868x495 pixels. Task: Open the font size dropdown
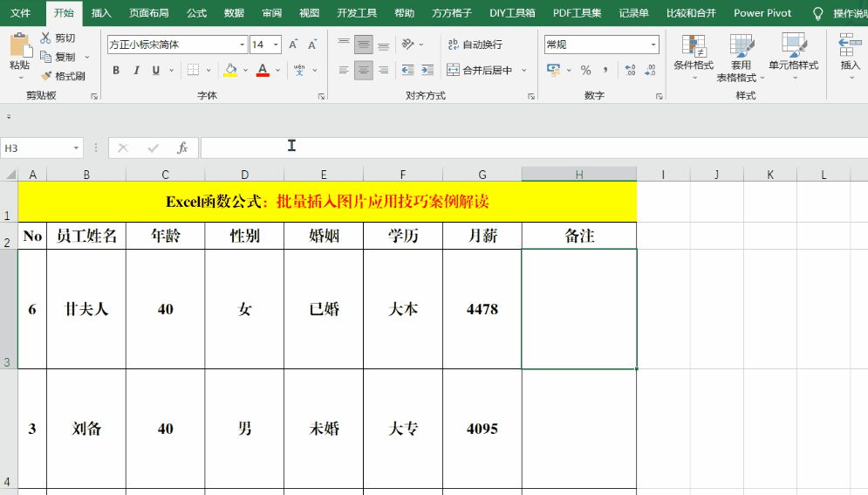tap(276, 45)
